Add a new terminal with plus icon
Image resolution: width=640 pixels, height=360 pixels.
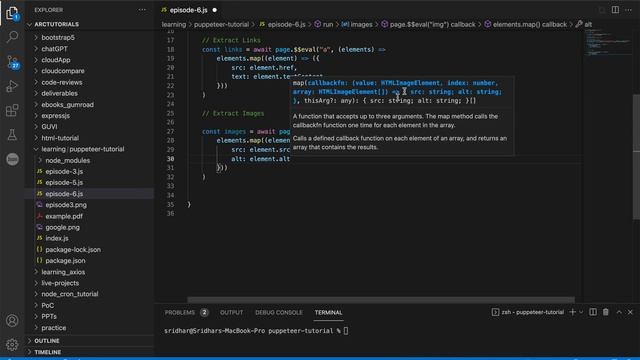tap(572, 312)
